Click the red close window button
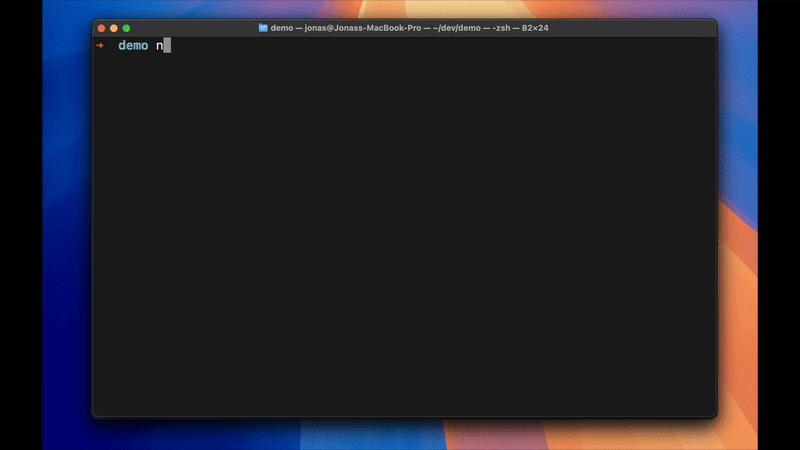The height and width of the screenshot is (450, 800). [102, 29]
